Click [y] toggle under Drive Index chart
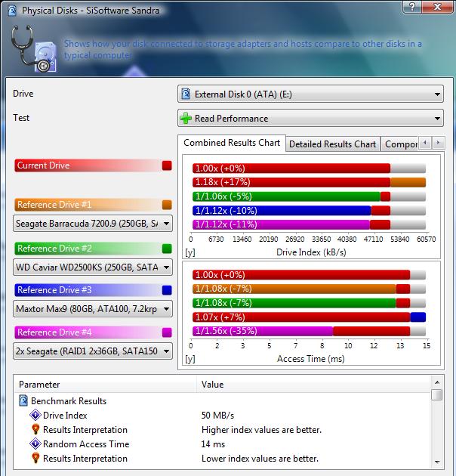Viewport: 456px width, 476px height. click(x=190, y=252)
